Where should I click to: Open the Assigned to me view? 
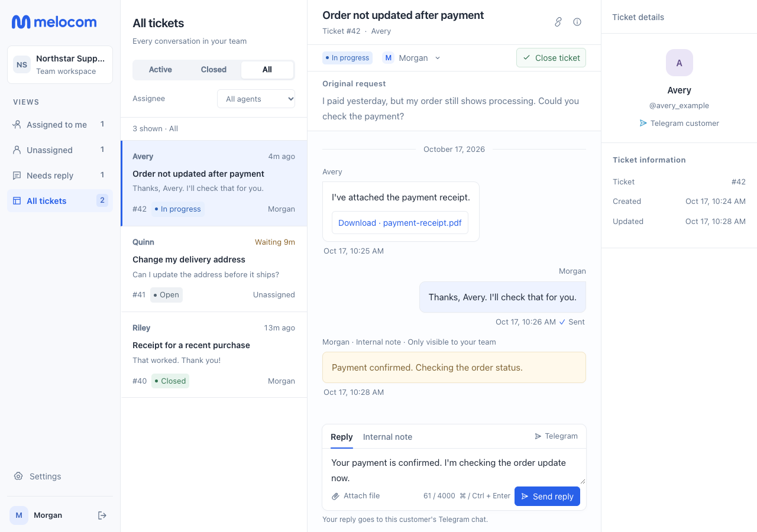60,125
